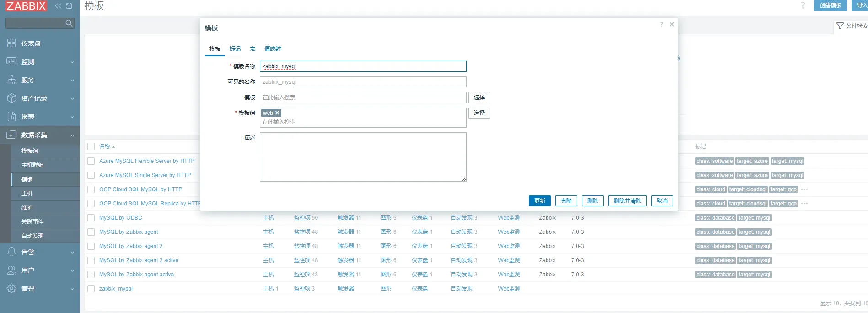
Task: Show more tags for GCP Cloud SQL MySQL by HTTP
Action: click(804, 189)
